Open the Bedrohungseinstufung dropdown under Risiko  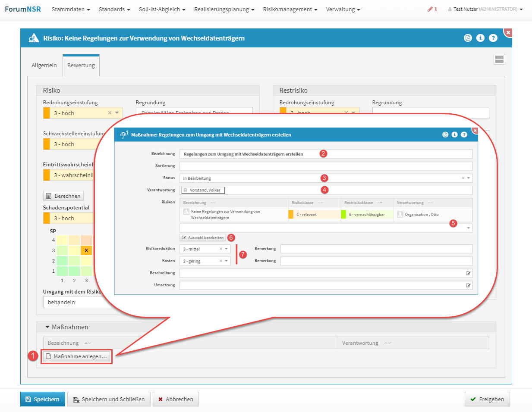[x=117, y=113]
